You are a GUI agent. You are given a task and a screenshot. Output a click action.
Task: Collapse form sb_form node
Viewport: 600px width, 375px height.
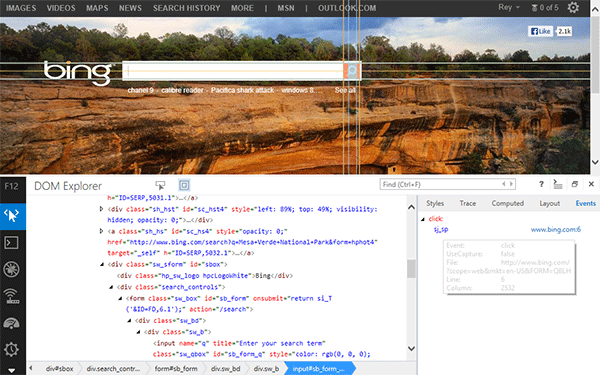pos(120,298)
